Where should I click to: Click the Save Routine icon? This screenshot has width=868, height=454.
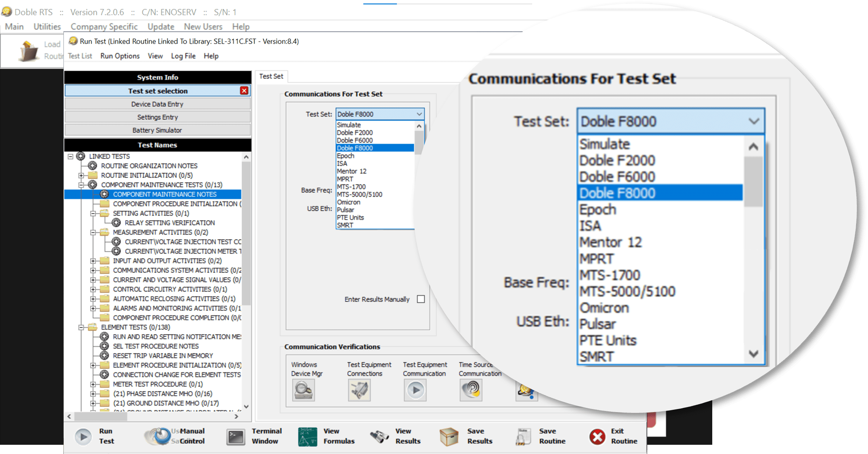pos(523,437)
